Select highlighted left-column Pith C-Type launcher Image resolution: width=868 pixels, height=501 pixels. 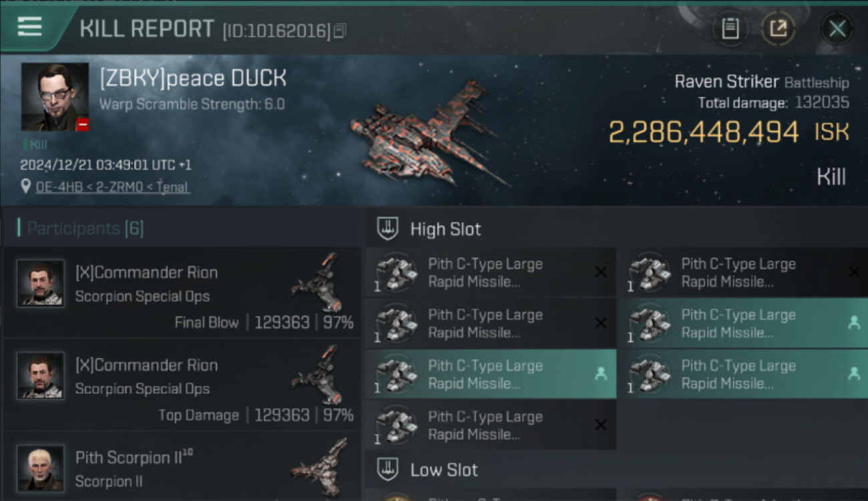click(491, 374)
